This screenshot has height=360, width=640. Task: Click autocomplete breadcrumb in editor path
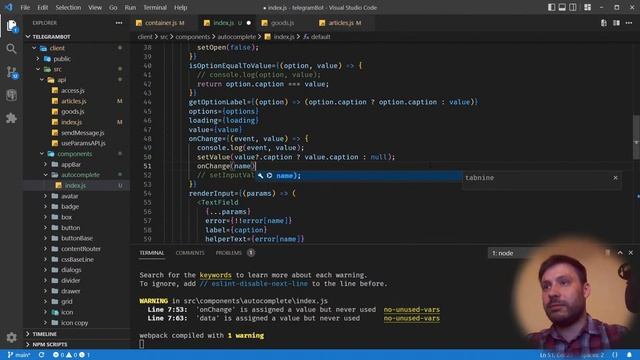click(237, 37)
